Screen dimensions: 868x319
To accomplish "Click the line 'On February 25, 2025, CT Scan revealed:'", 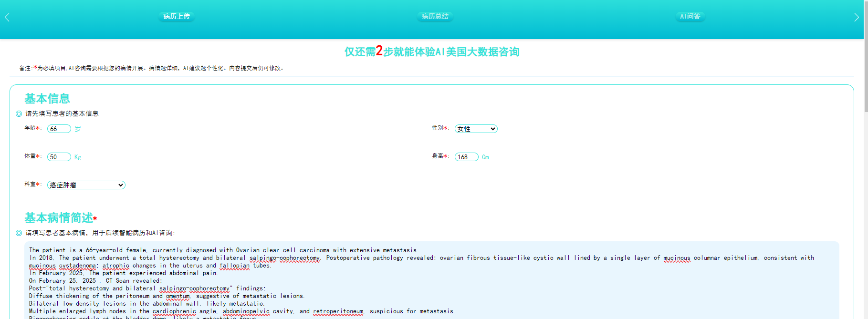I will tap(95, 281).
